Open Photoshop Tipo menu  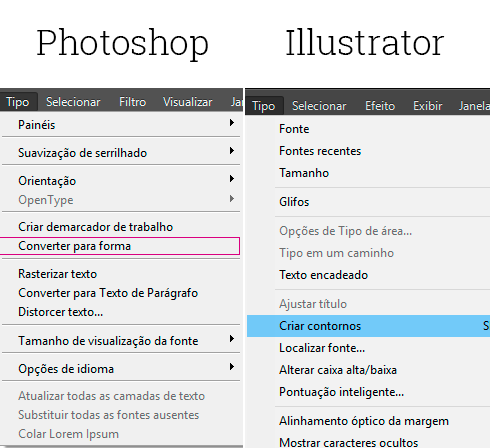point(18,102)
